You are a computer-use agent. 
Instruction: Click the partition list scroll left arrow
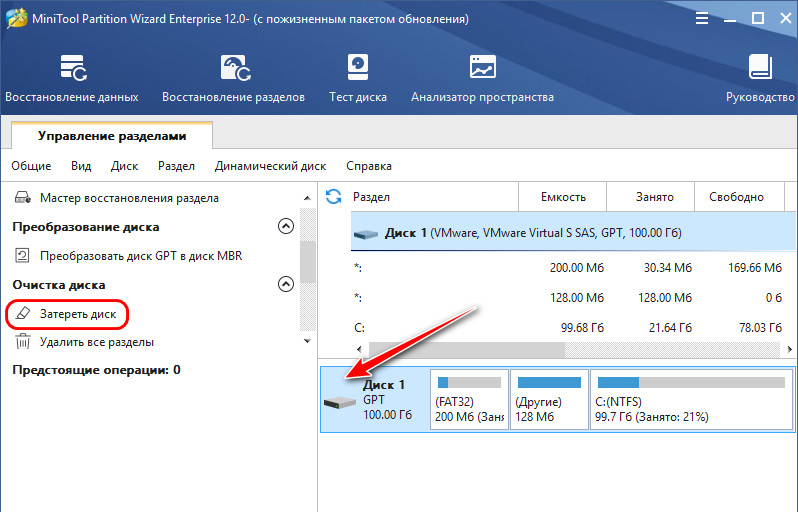359,349
